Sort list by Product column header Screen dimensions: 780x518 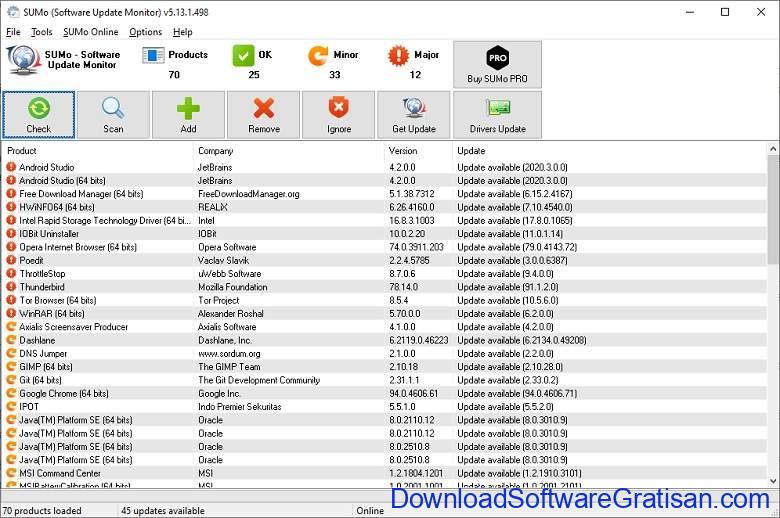[x=98, y=151]
